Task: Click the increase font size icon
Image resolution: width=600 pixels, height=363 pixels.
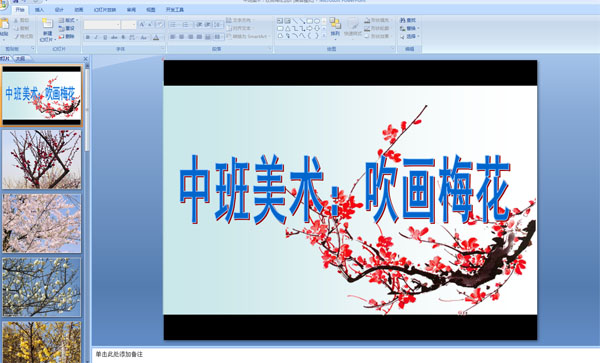Action: (x=142, y=25)
